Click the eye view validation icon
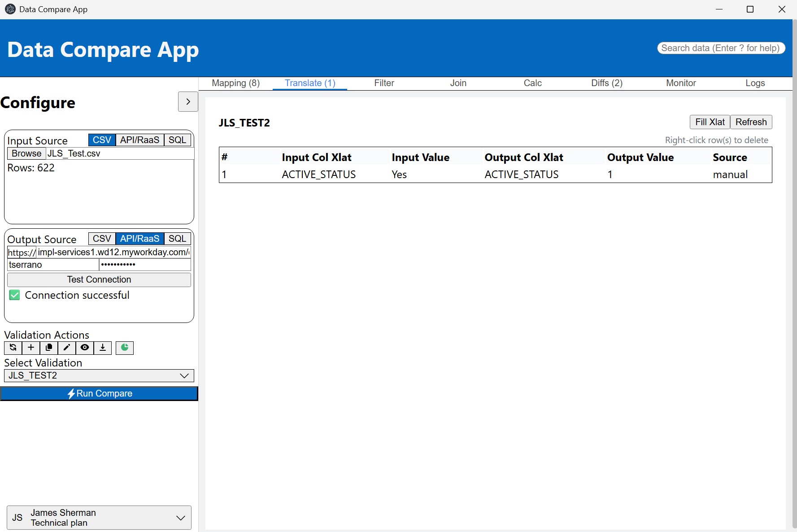Viewport: 797px width, 532px height. [x=85, y=348]
